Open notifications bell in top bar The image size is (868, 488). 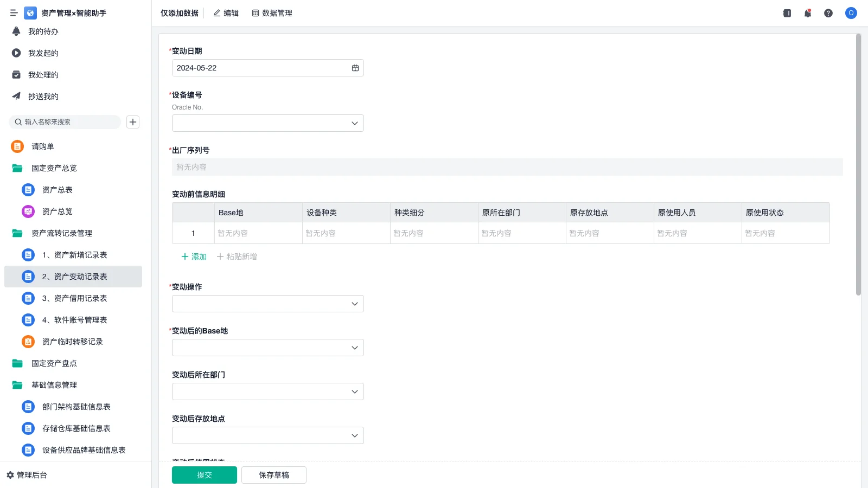point(808,13)
